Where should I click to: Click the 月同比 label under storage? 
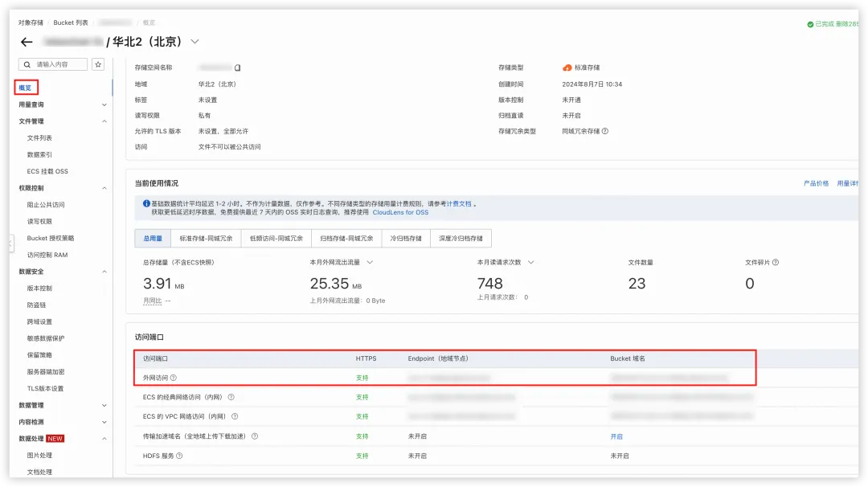tap(152, 301)
